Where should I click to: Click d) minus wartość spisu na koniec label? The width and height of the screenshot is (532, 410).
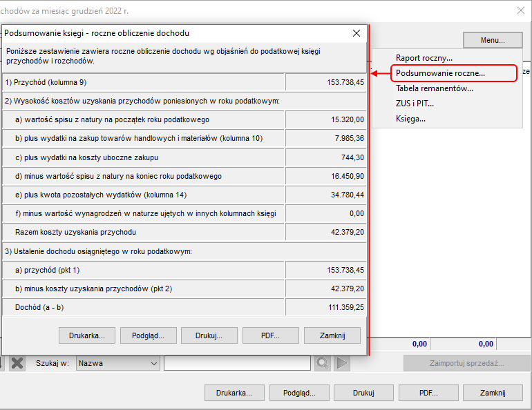click(x=118, y=176)
